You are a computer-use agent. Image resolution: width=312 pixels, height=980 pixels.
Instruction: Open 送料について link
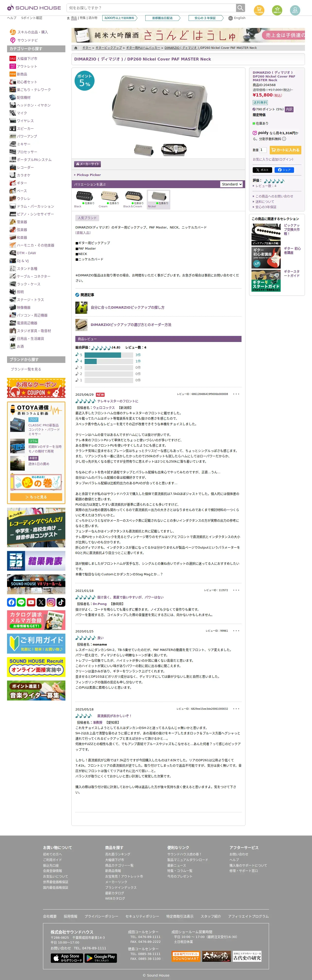point(264,202)
